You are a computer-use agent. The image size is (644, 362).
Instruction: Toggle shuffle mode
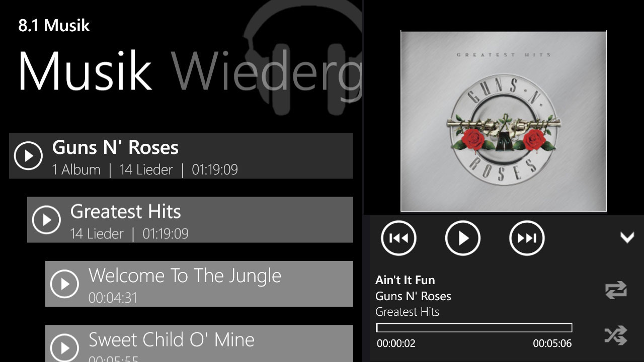point(616,335)
